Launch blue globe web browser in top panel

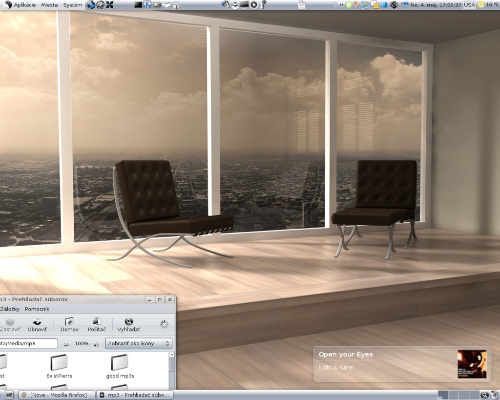tap(91, 5)
